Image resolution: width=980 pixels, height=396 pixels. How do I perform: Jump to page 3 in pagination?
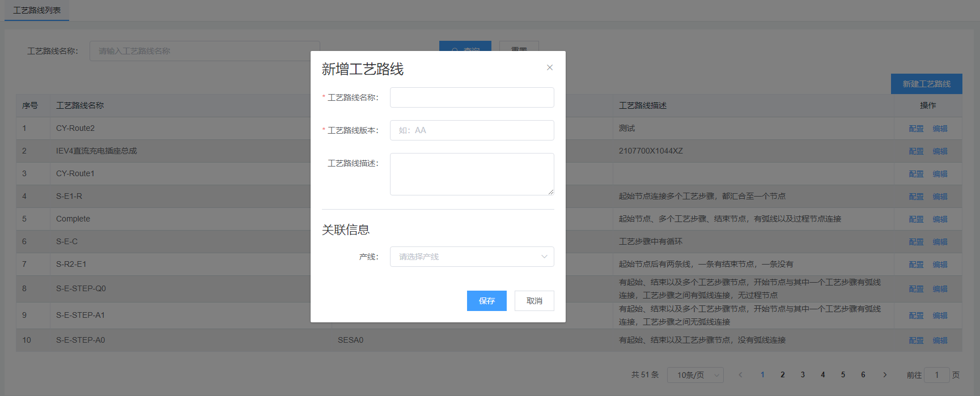coord(803,375)
